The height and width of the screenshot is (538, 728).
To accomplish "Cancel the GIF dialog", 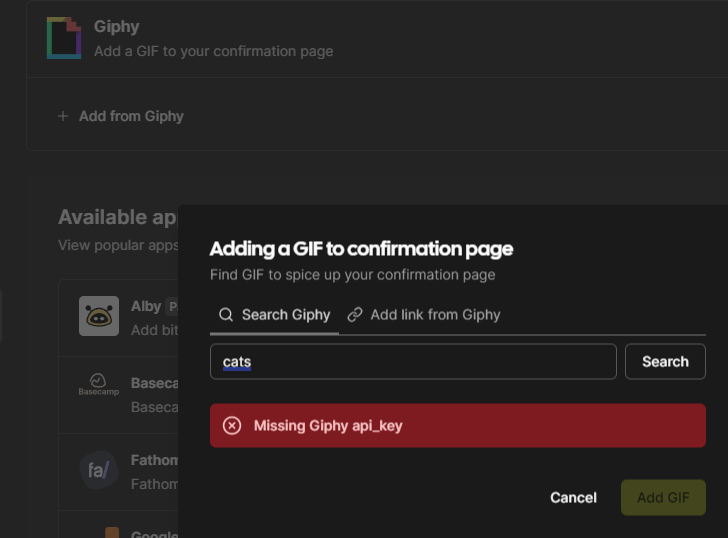I will click(x=573, y=498).
